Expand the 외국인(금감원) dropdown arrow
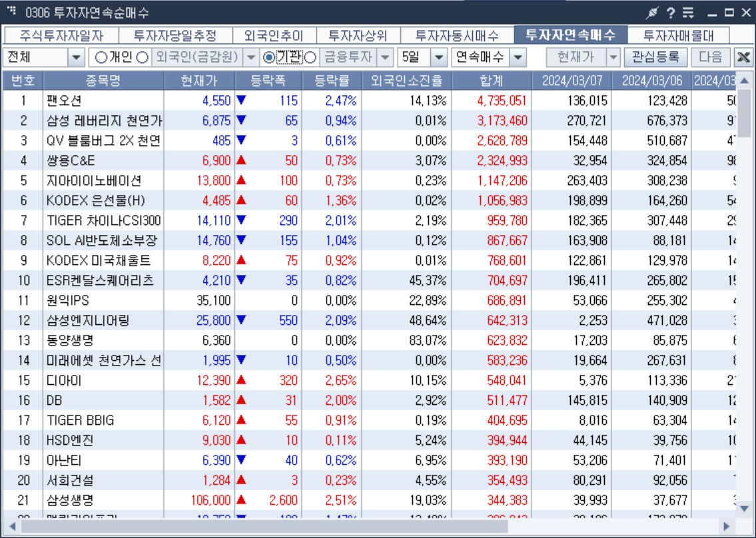Viewport: 756px width, 538px height. 250,58
